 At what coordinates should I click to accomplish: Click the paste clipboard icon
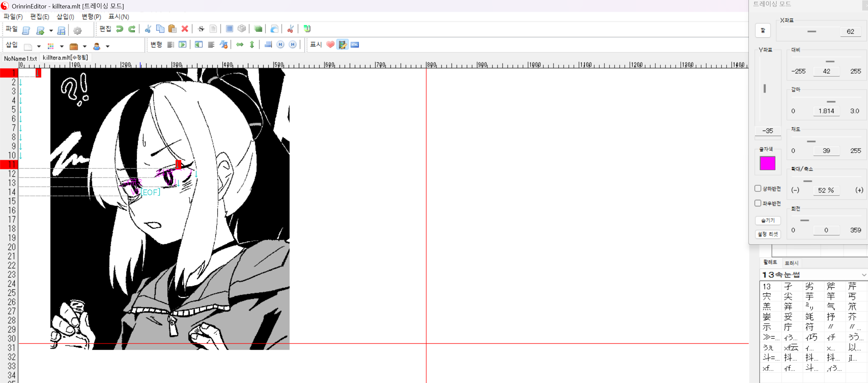(x=172, y=29)
